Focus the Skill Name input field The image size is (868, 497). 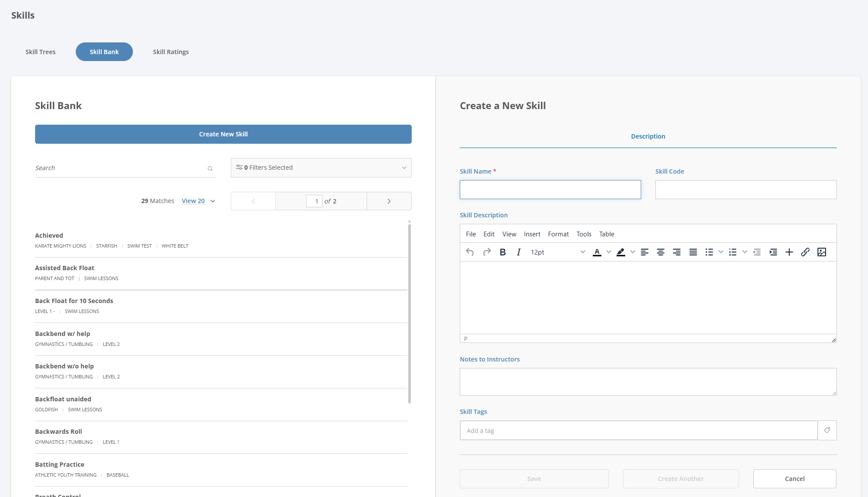(550, 190)
